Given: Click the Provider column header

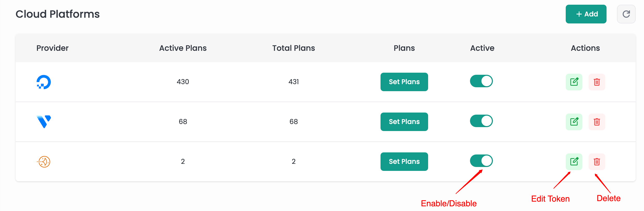Looking at the screenshot, I should [52, 48].
